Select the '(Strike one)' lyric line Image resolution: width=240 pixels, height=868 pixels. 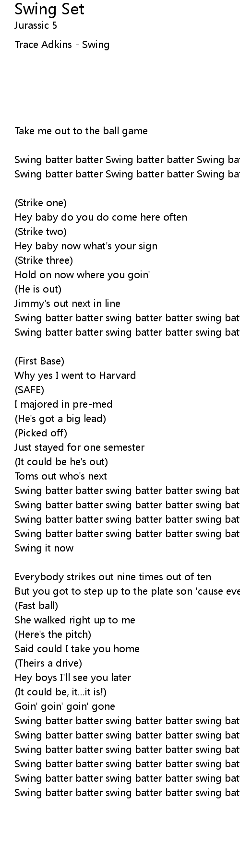41,203
